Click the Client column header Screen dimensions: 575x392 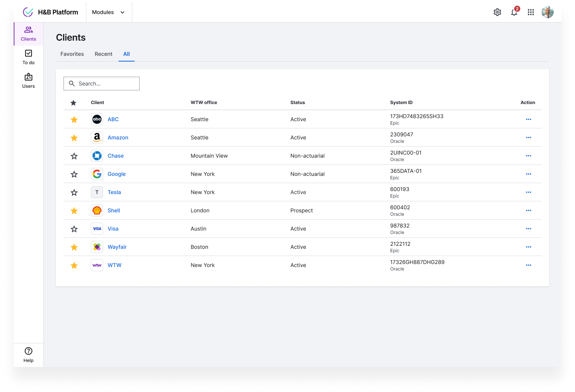point(97,103)
